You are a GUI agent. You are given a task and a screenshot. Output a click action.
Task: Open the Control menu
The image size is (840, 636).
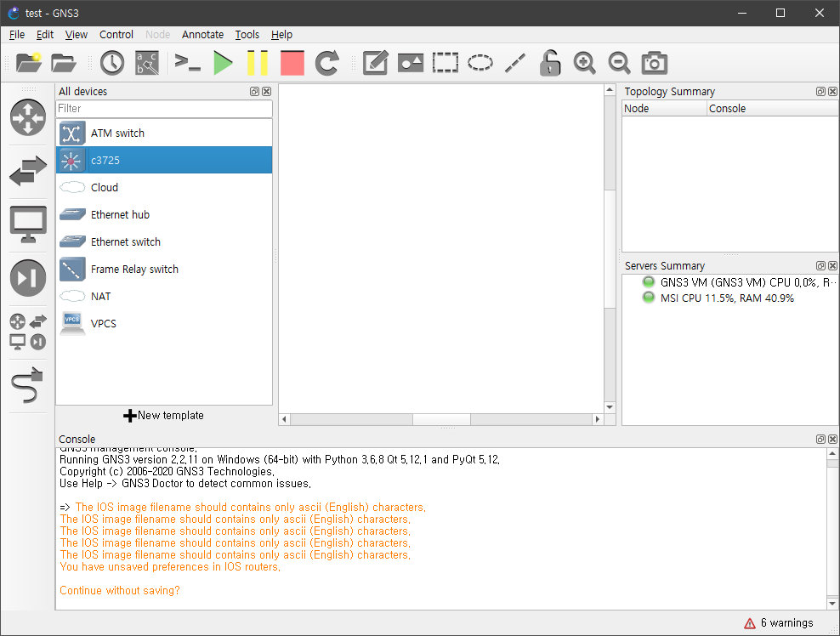(116, 35)
